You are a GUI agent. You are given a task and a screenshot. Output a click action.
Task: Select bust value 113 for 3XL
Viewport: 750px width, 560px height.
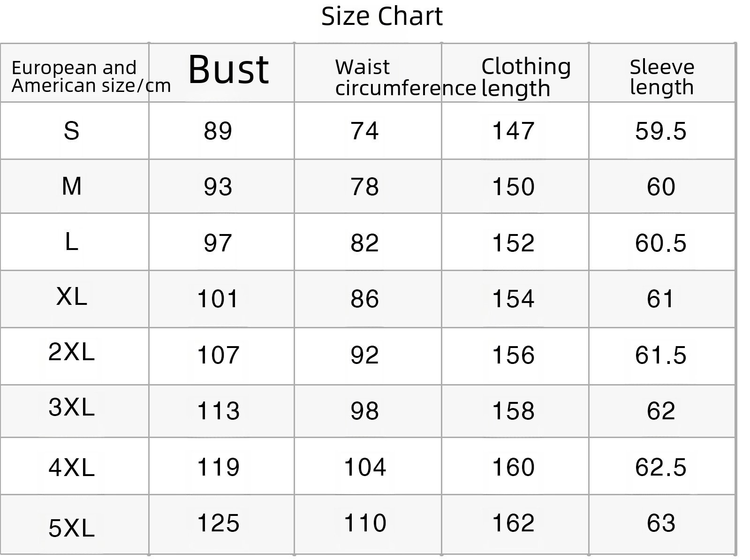(218, 411)
